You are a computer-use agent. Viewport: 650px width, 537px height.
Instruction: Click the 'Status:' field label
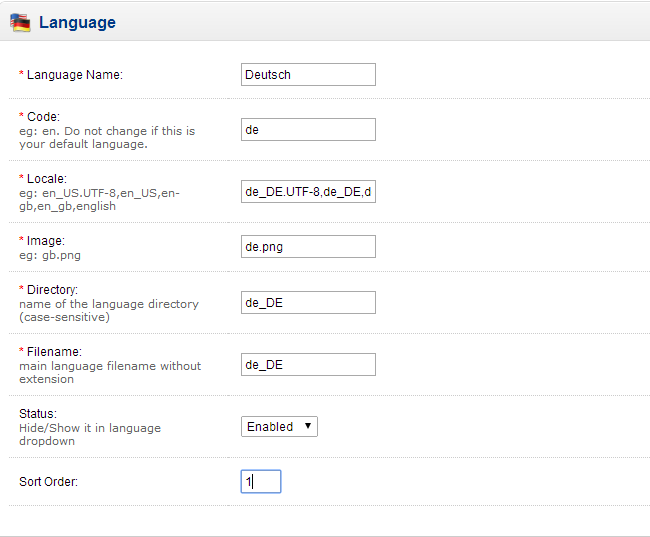pos(38,413)
